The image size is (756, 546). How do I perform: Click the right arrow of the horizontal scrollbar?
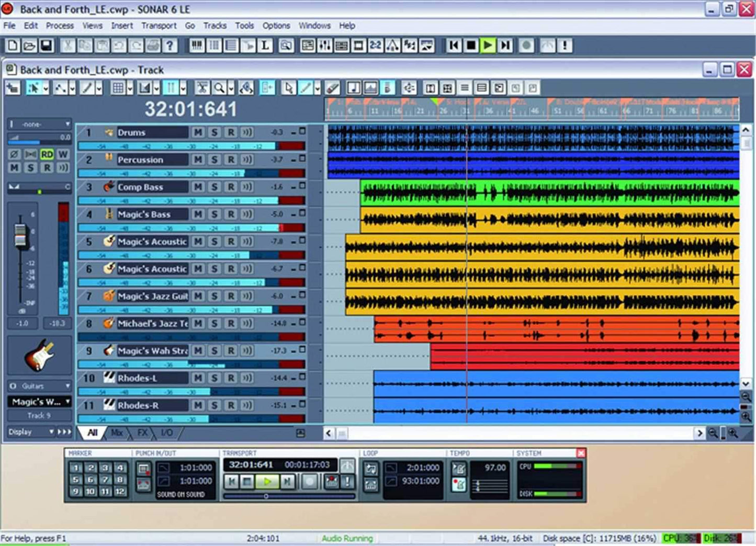coord(700,433)
